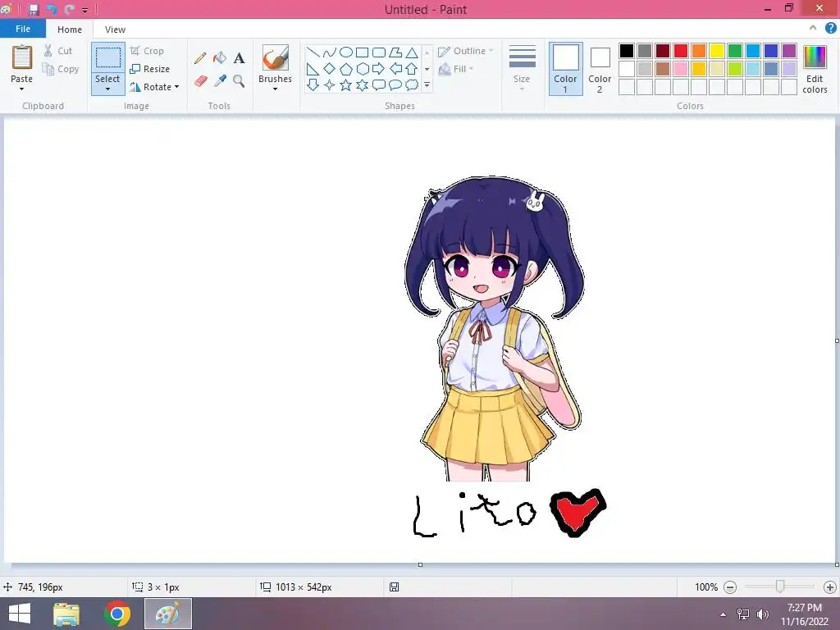840x630 pixels.
Task: Select the Eraser tool
Action: [200, 81]
